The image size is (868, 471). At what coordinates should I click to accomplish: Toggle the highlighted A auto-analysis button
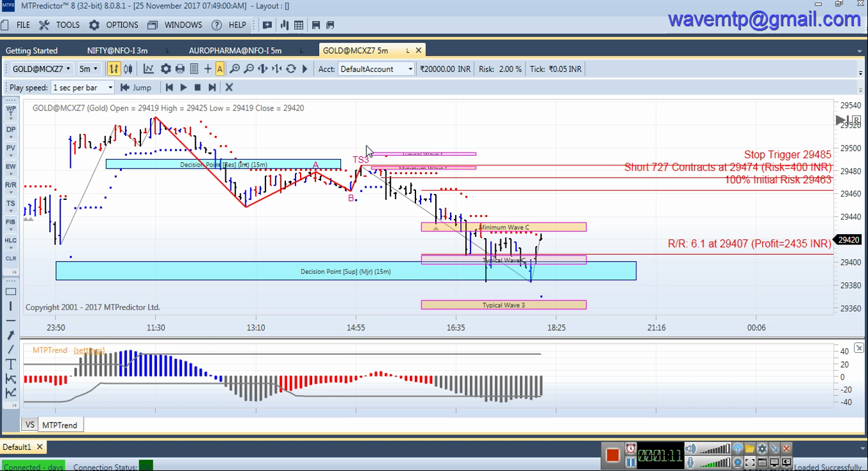pos(220,69)
